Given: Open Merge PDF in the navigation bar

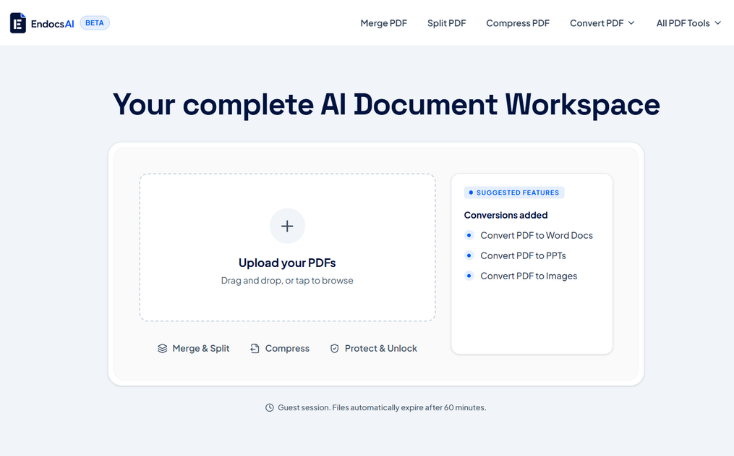Looking at the screenshot, I should tap(384, 23).
